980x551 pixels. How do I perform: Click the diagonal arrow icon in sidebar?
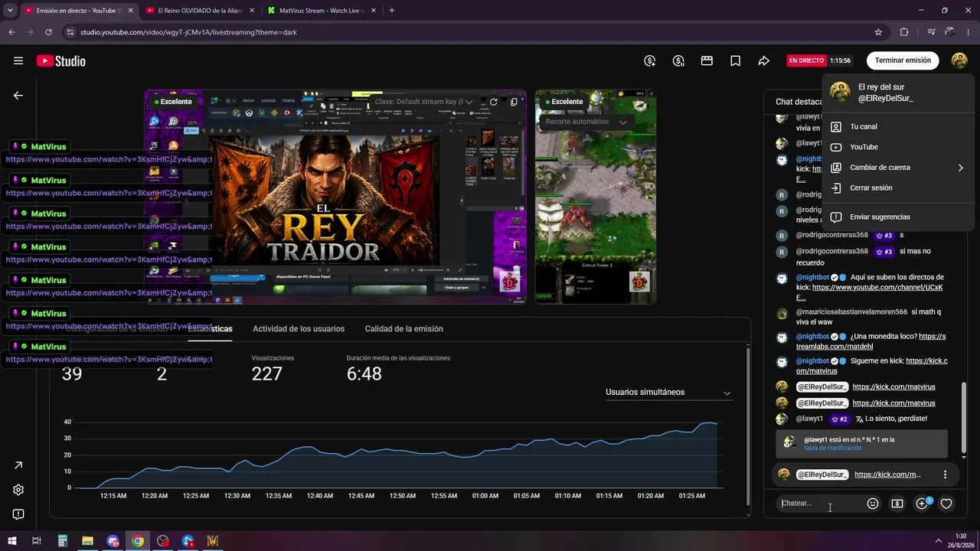point(18,465)
